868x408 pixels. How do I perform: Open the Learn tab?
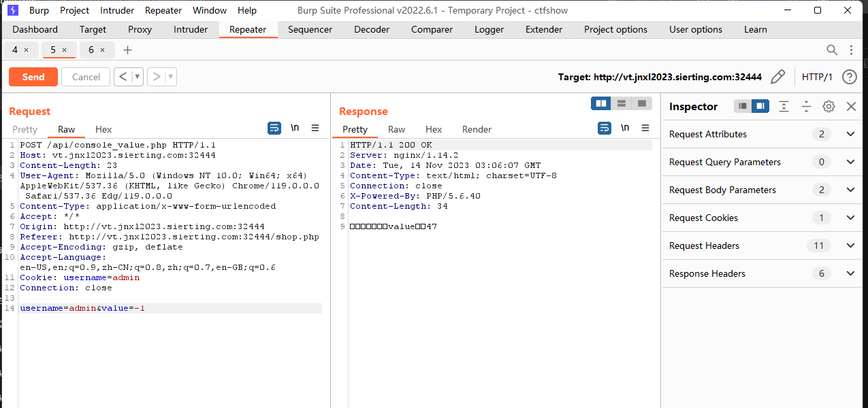[756, 29]
